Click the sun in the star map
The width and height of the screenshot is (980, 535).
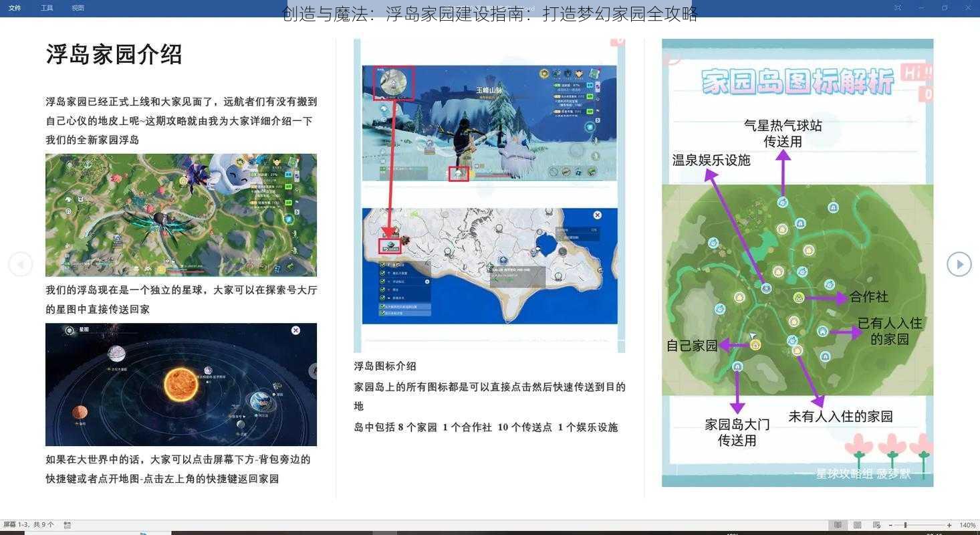[x=181, y=385]
